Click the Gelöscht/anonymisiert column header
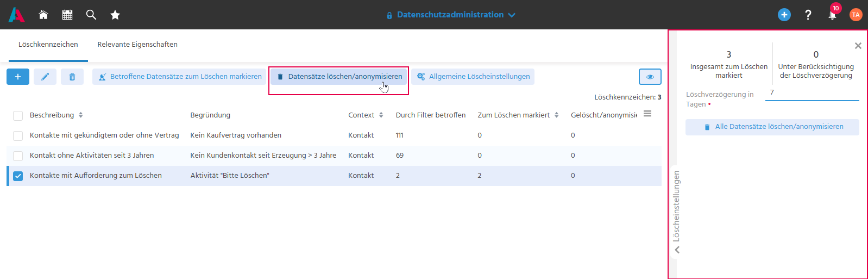868x279 pixels. coord(604,115)
